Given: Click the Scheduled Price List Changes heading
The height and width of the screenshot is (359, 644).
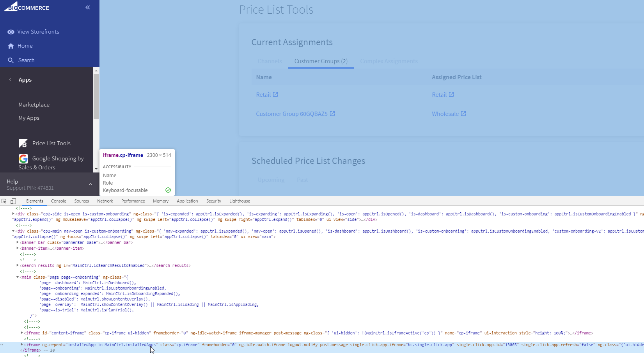Looking at the screenshot, I should 308,161.
